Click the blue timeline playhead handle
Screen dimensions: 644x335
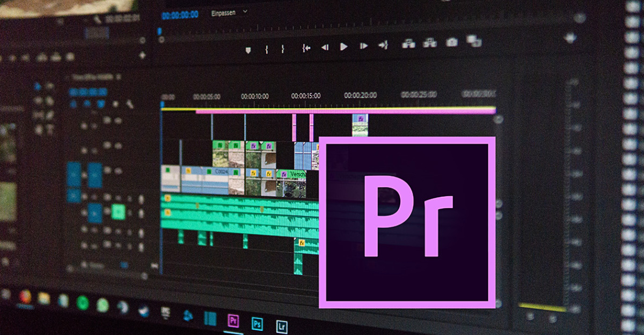point(162,104)
